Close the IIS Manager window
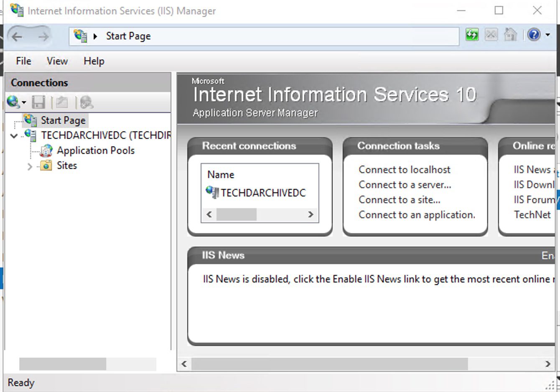This screenshot has width=560, height=392. tap(537, 10)
